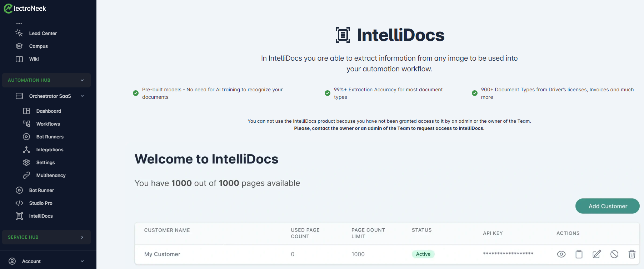Select IntelliDocs in sidebar
The image size is (644, 269).
41,216
